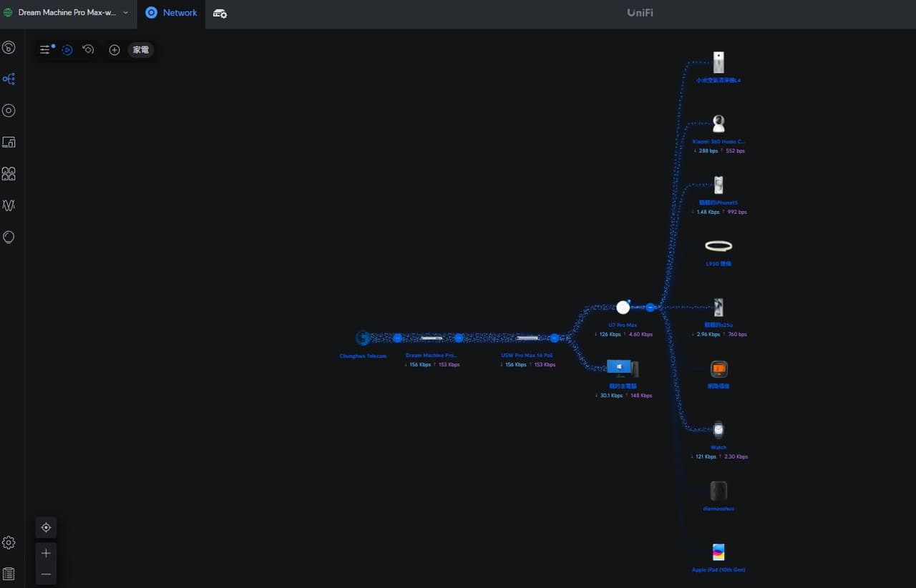This screenshot has height=588, width=916.
Task: Expand the Dream Machine Pro Max-w... site dropdown
Action: click(67, 13)
